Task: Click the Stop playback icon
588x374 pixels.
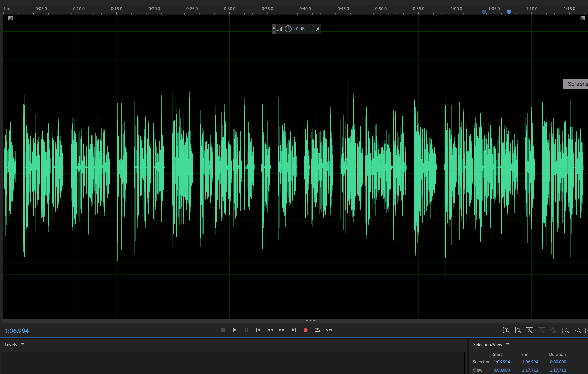Action: [x=223, y=330]
